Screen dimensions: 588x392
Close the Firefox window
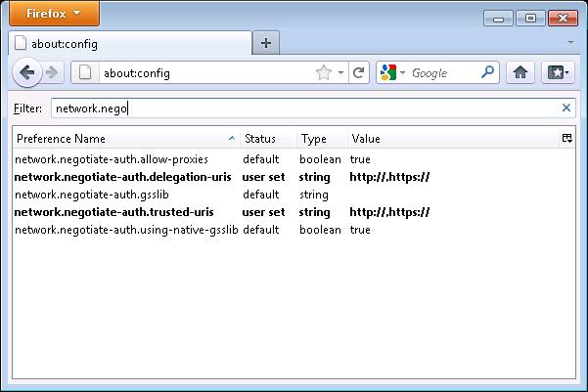(x=563, y=18)
